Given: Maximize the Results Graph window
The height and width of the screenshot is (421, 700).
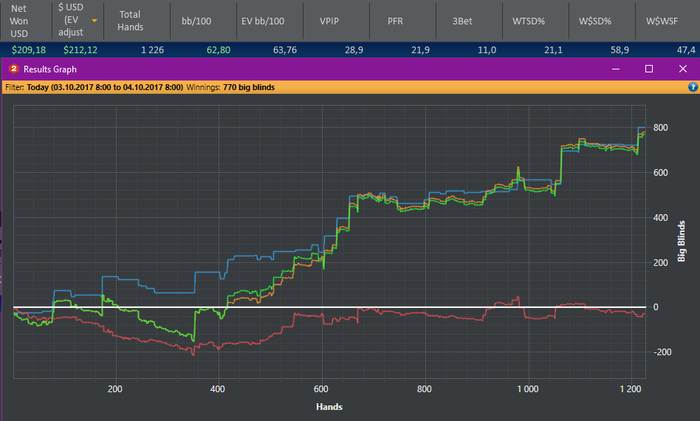Looking at the screenshot, I should (649, 69).
